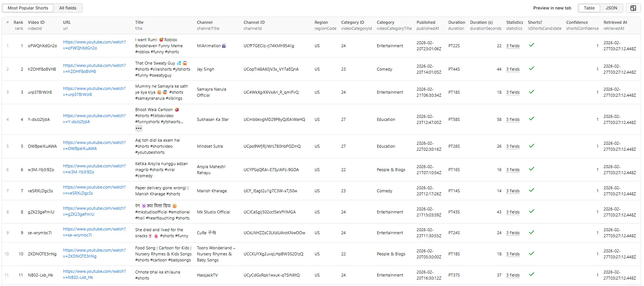This screenshot has width=644, height=286.
Task: Expand 3 fields for Manish Kharage row
Action: [513, 191]
